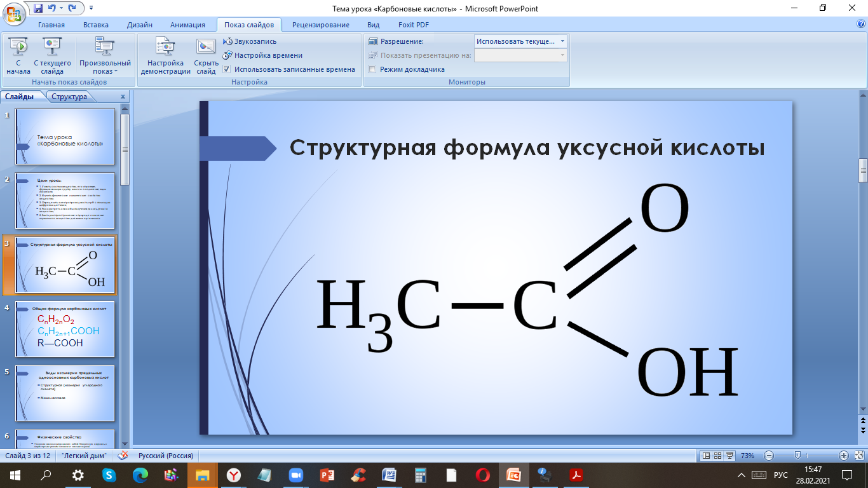Switch to slide sorter view icon
The image size is (868, 488).
click(x=717, y=456)
